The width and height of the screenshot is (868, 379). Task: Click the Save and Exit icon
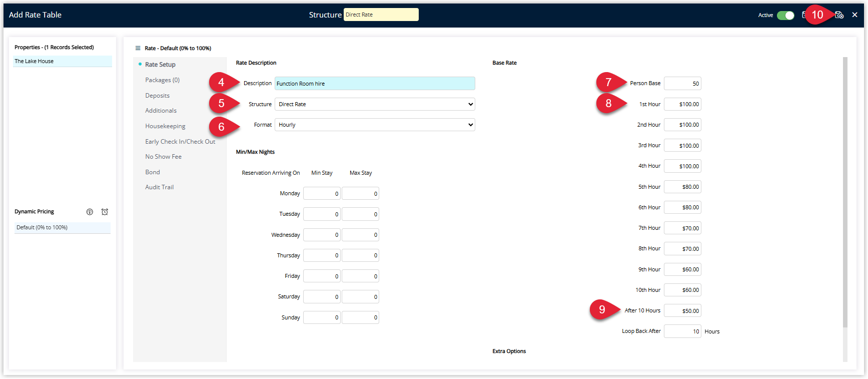[x=839, y=15]
